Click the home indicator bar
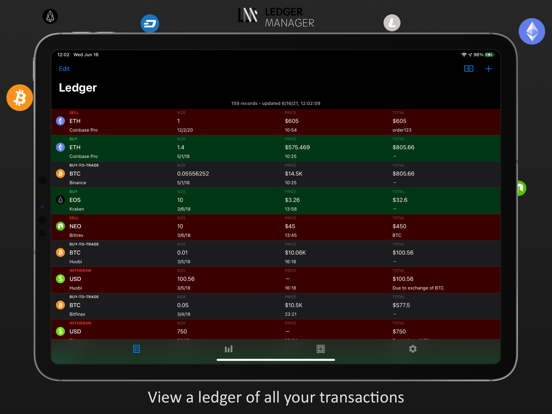The height and width of the screenshot is (414, 552). pyautogui.click(x=276, y=360)
